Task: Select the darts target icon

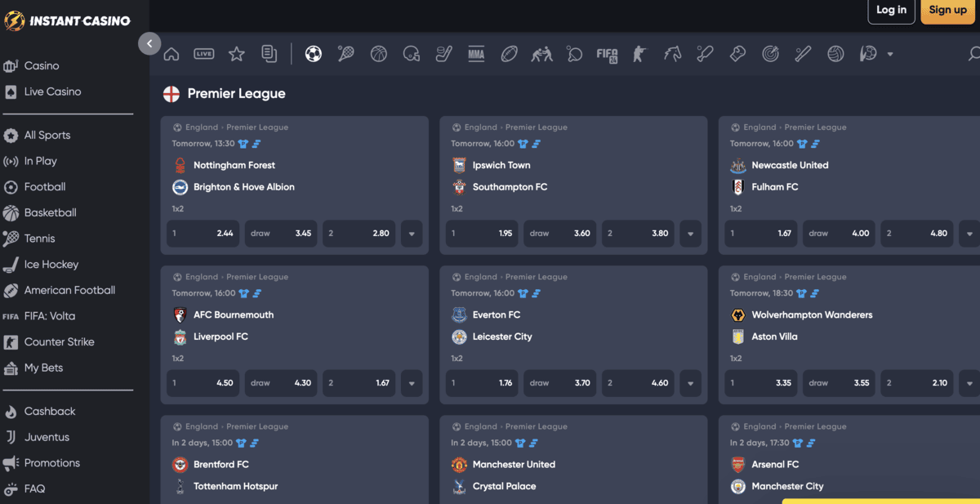Action: [770, 54]
